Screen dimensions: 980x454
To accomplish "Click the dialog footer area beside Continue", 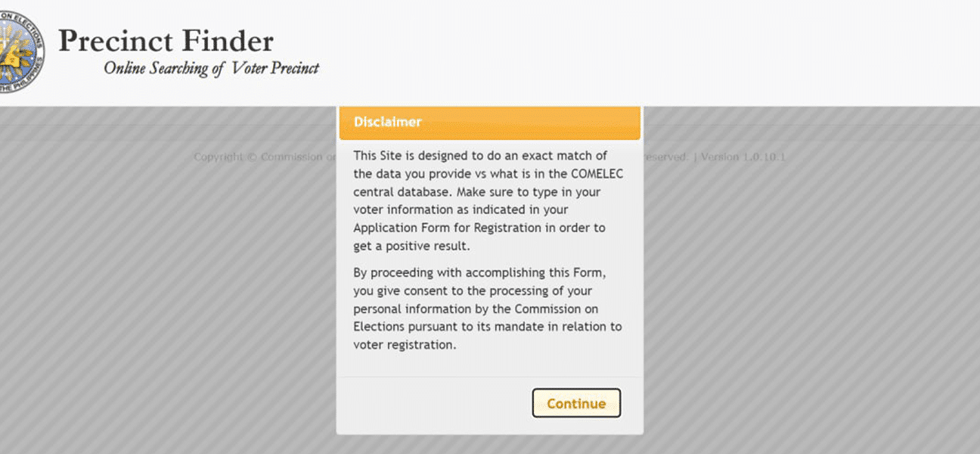I will click(435, 404).
